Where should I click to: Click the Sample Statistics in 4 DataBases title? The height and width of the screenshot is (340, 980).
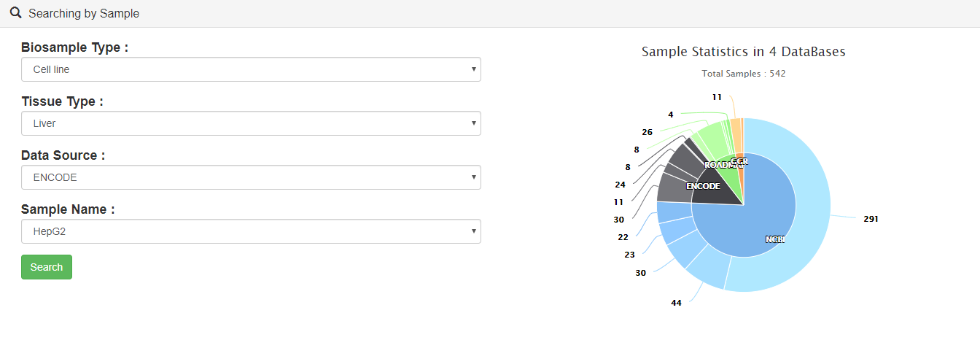(x=744, y=52)
